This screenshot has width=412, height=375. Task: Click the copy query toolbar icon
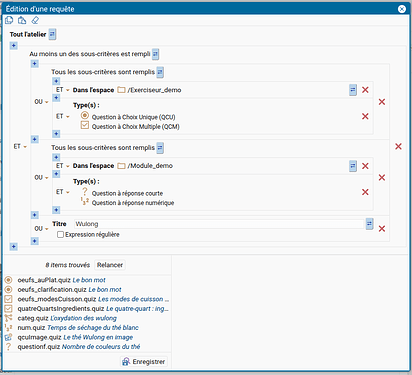(9, 20)
